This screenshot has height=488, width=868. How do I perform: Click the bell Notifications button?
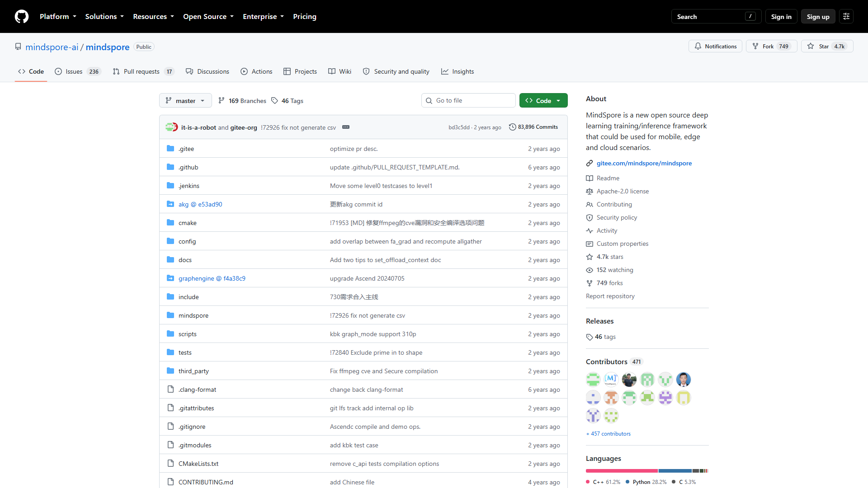(715, 46)
